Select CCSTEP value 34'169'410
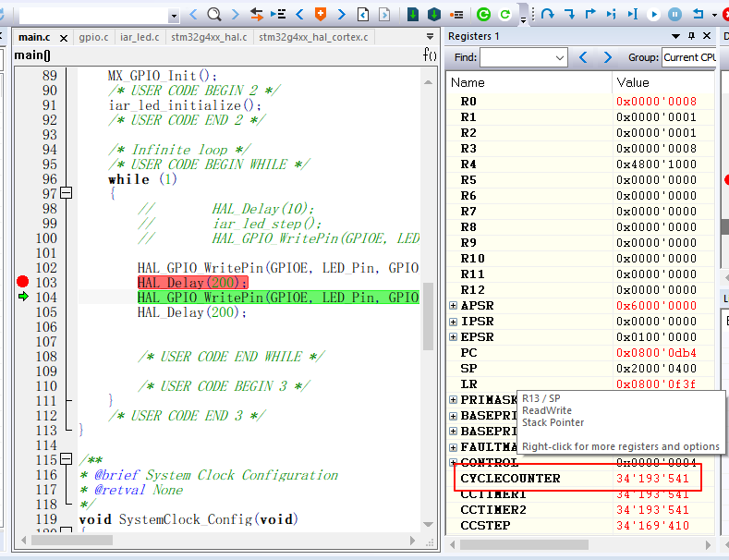729x560 pixels. pos(652,526)
